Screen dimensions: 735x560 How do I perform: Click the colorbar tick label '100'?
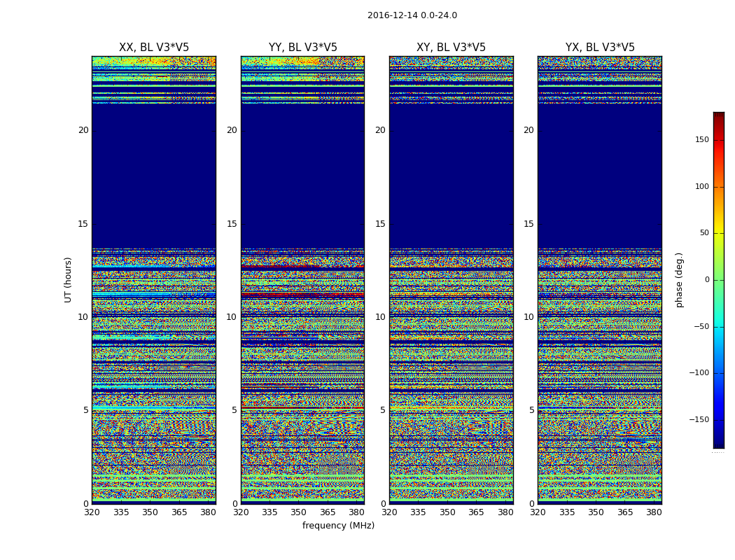tap(702, 186)
